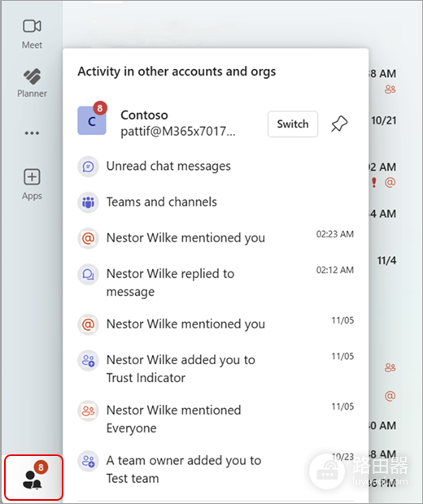Screen dimensions: 423x504
Task: Click the pattif@M365x7017 email text
Action: (x=178, y=132)
